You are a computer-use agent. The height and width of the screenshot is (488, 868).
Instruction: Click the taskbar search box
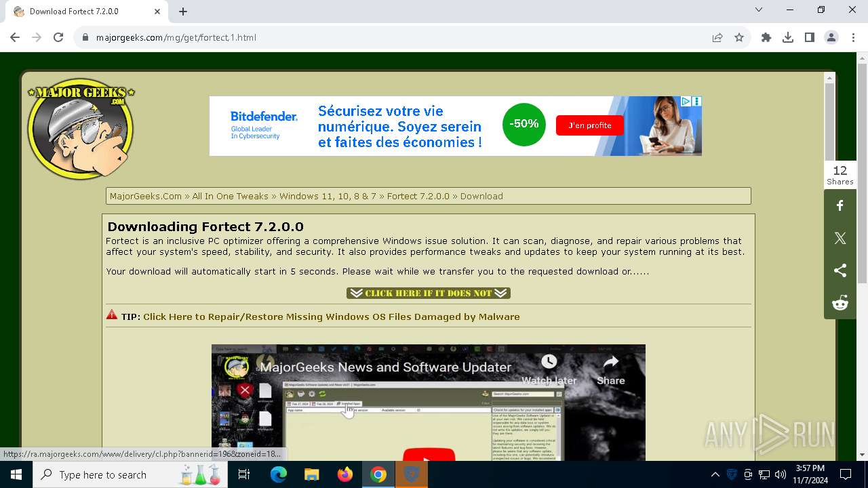tap(129, 474)
